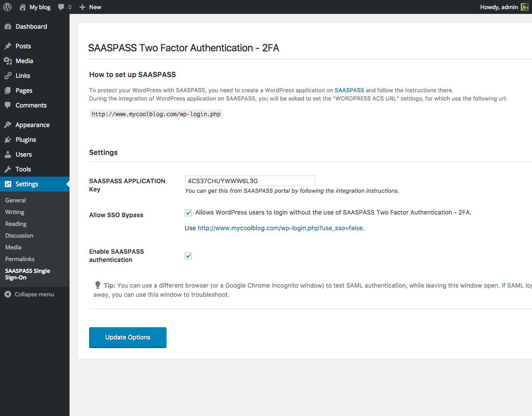
Task: Click the My blog site name
Action: coord(40,7)
